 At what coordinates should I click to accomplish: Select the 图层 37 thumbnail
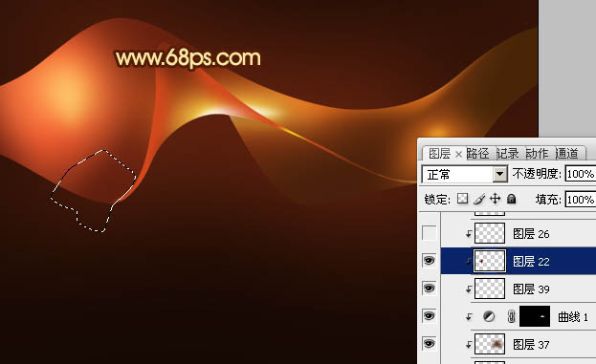coord(490,344)
